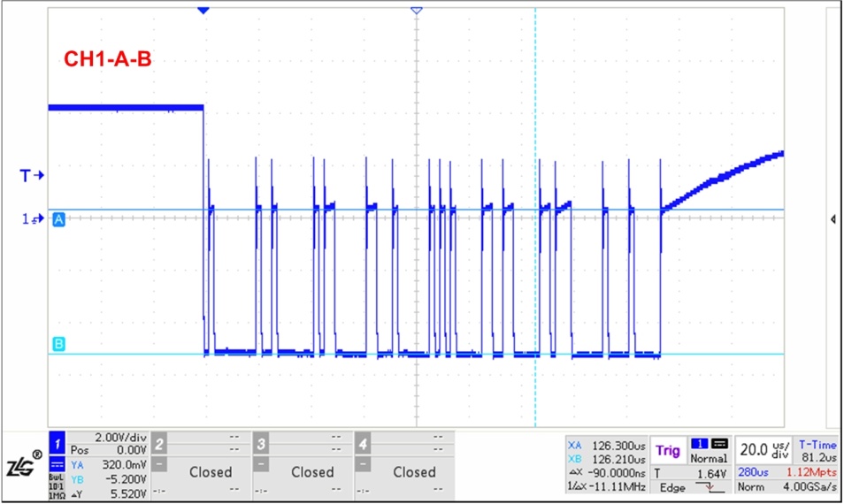Click the channel 1 number badge
The image size is (844, 504).
click(56, 442)
